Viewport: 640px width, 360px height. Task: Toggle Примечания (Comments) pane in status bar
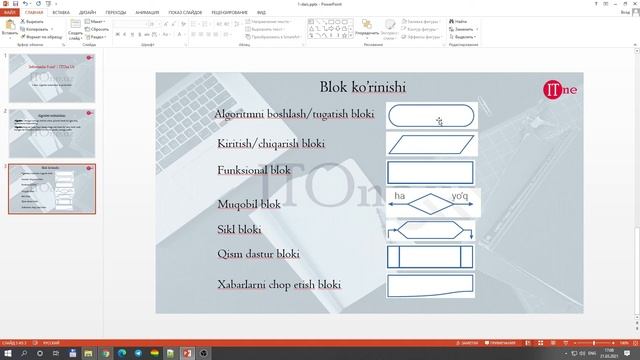point(500,343)
